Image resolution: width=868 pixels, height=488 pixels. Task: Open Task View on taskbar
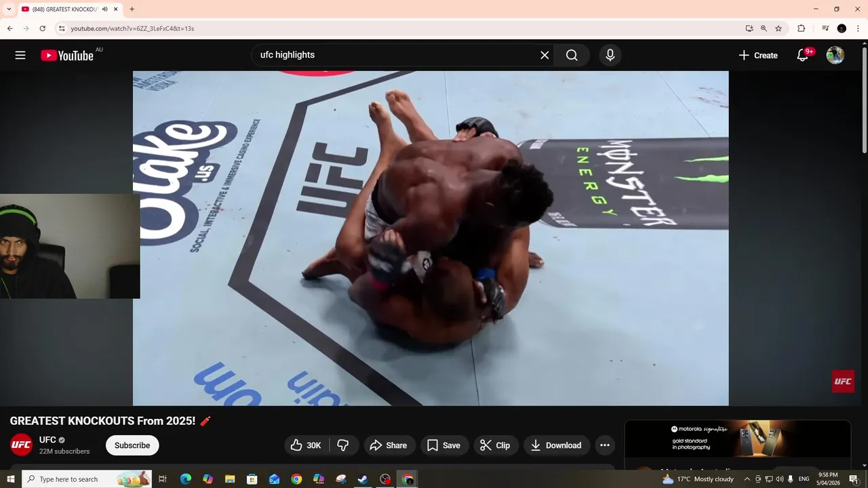click(163, 479)
